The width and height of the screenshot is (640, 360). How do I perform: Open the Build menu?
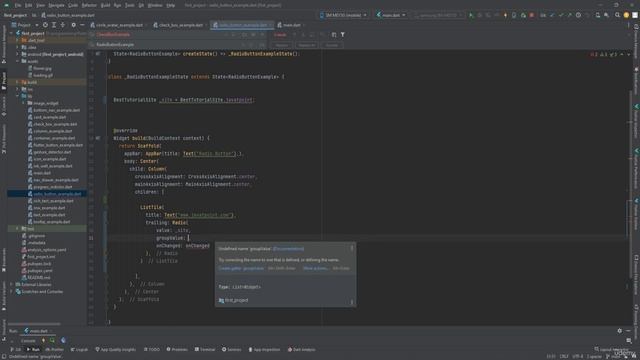[x=105, y=5]
